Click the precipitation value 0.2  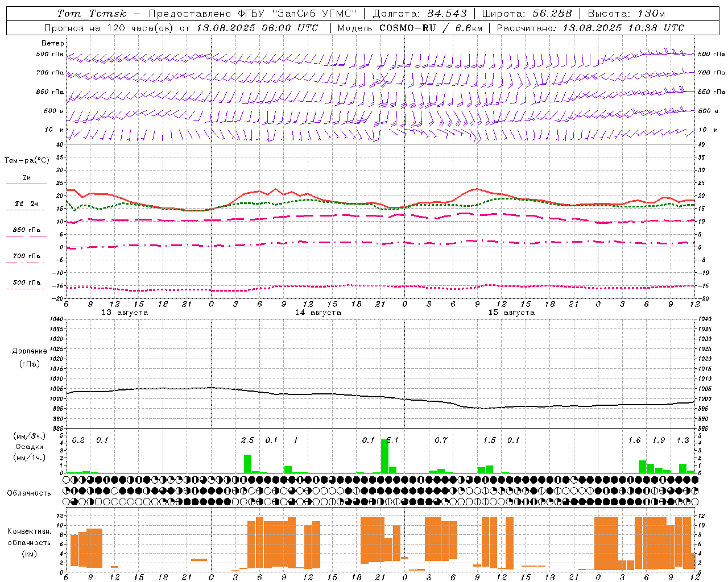pyautogui.click(x=78, y=440)
